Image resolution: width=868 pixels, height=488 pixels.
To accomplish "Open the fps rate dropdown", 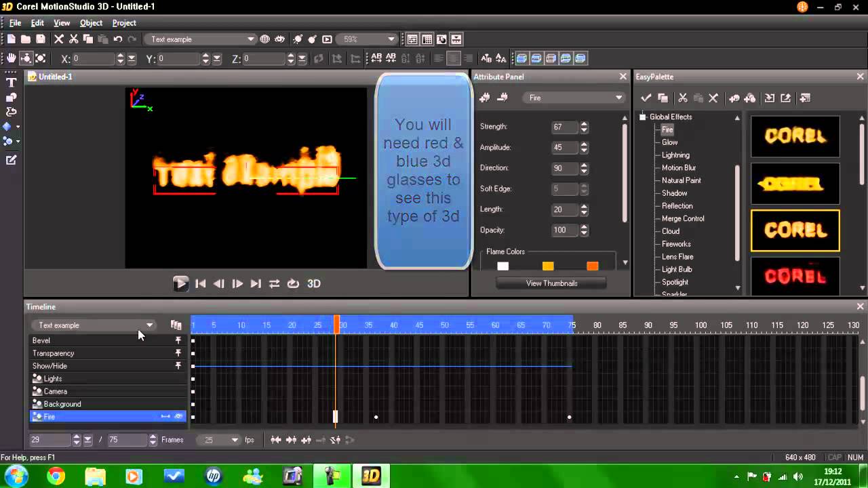I will [x=219, y=440].
